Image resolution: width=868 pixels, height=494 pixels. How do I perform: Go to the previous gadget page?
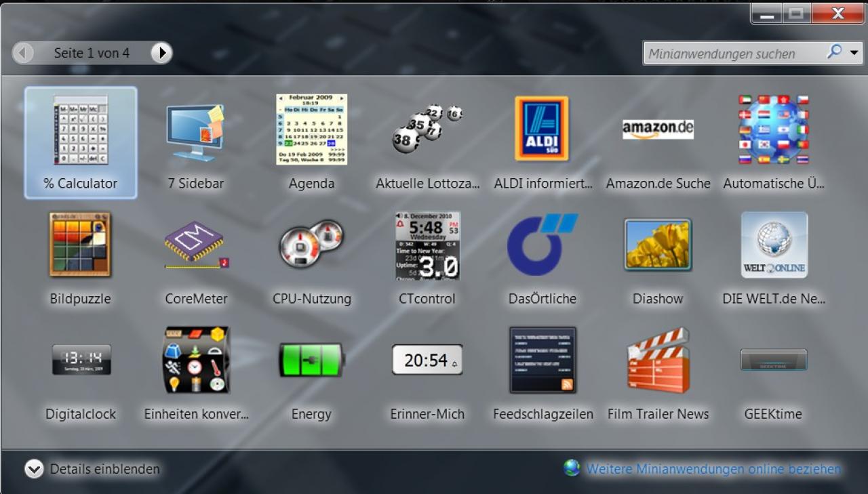(x=23, y=53)
